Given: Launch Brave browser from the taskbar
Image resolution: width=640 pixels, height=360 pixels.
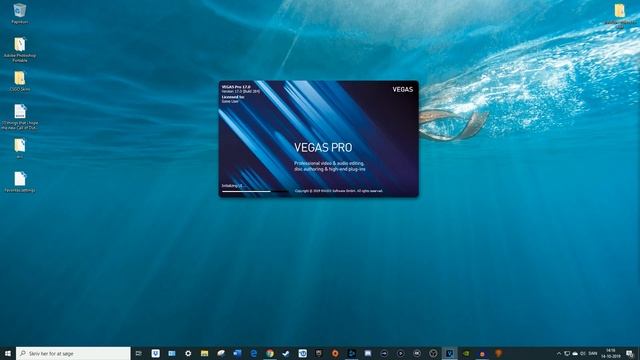Looking at the screenshot, I should tap(498, 353).
